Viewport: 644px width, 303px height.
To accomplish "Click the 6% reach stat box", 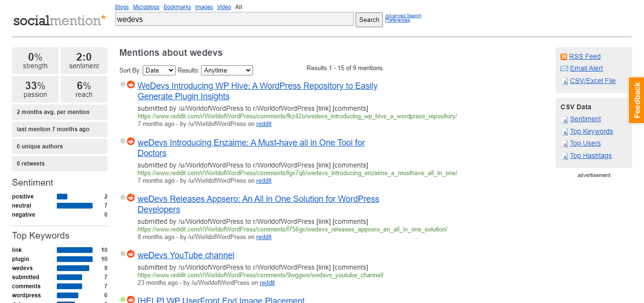I will coord(84,89).
